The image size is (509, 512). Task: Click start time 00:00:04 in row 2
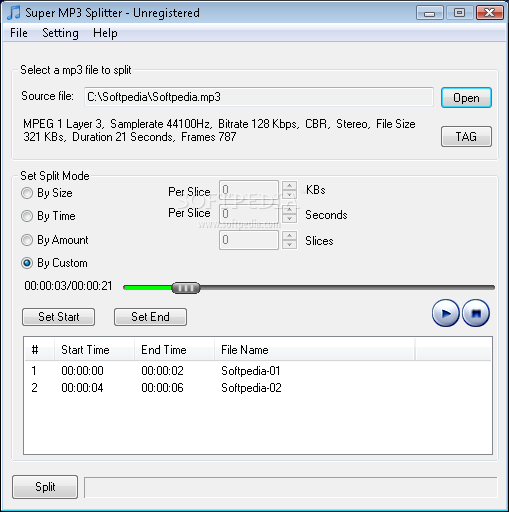(x=82, y=388)
